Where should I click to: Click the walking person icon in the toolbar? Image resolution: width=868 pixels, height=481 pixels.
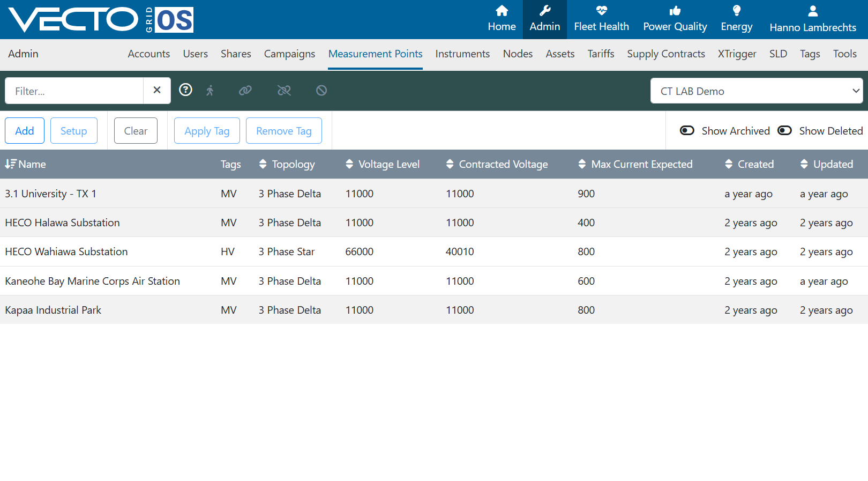[210, 91]
